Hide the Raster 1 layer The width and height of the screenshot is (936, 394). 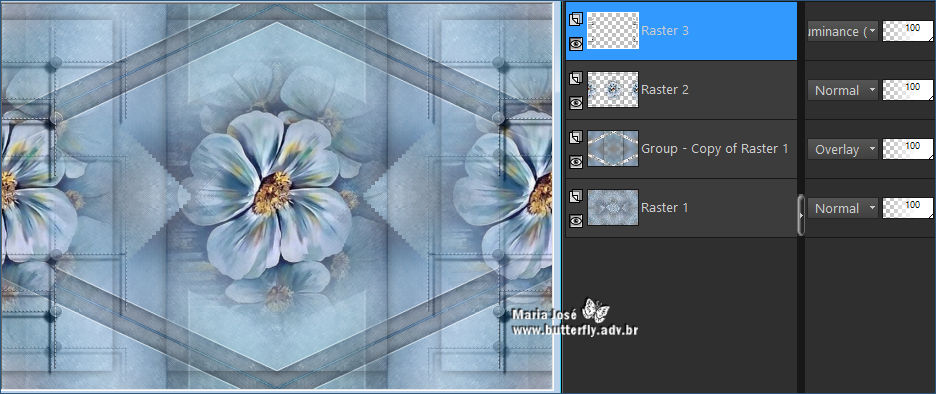point(575,221)
